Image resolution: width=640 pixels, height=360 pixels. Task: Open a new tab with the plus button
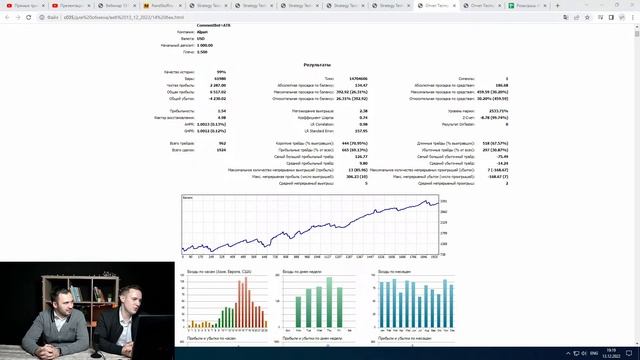(x=558, y=6)
